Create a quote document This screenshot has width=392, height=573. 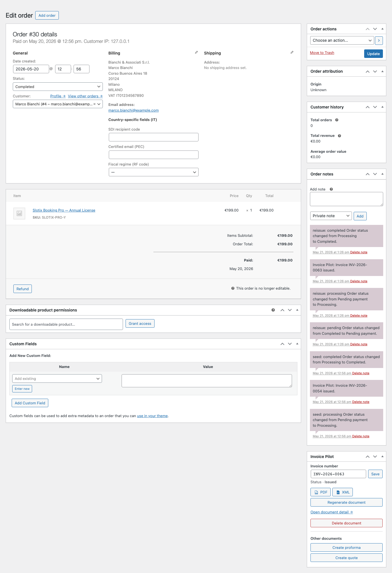[x=347, y=558]
